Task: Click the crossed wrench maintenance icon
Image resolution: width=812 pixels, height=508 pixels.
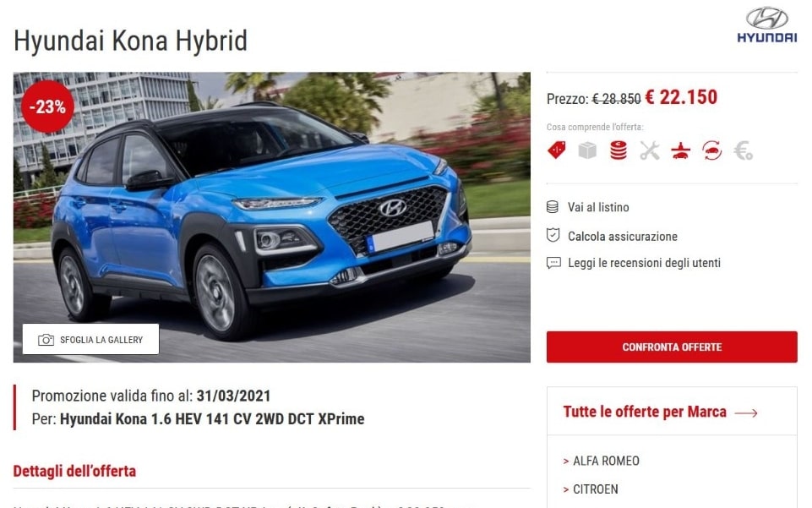Action: pos(650,150)
